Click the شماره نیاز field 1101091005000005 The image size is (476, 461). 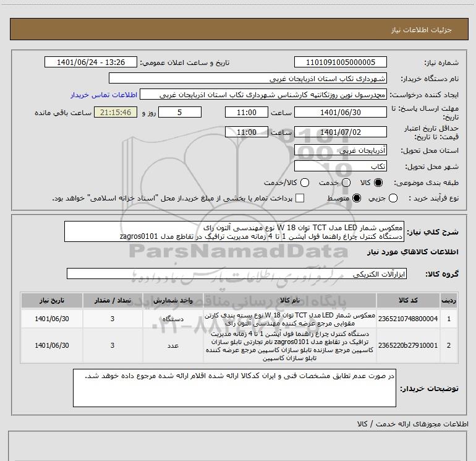(x=340, y=62)
